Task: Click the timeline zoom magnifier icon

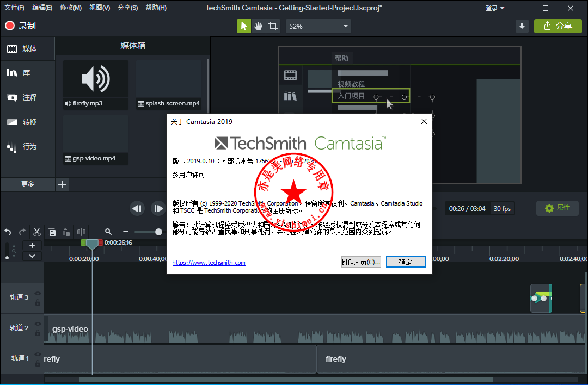Action: point(108,232)
